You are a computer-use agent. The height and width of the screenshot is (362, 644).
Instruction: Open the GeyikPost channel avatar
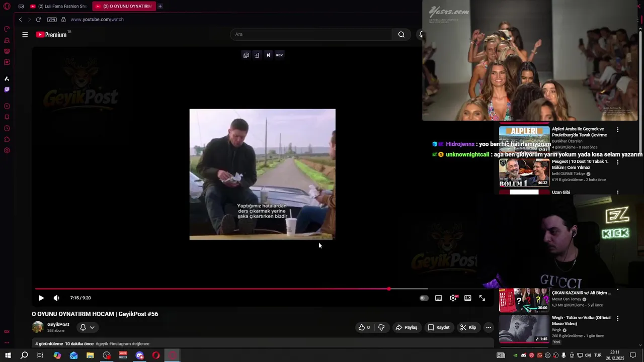pos(38,327)
